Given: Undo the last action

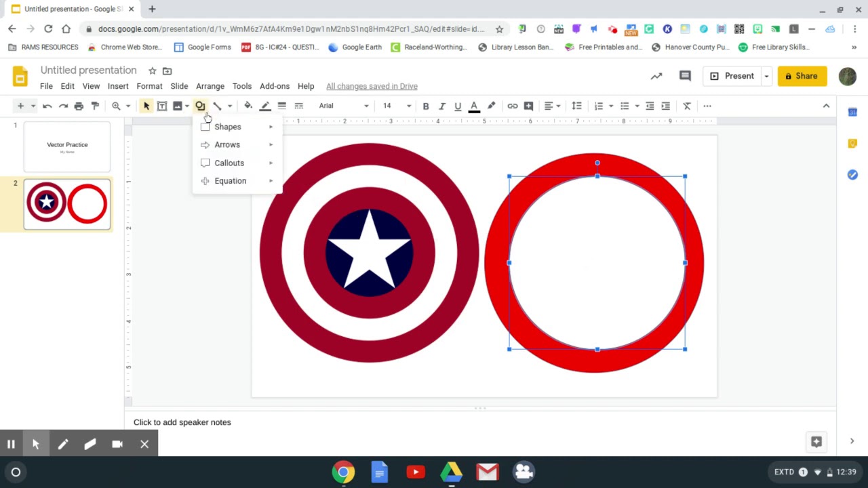Looking at the screenshot, I should 47,106.
